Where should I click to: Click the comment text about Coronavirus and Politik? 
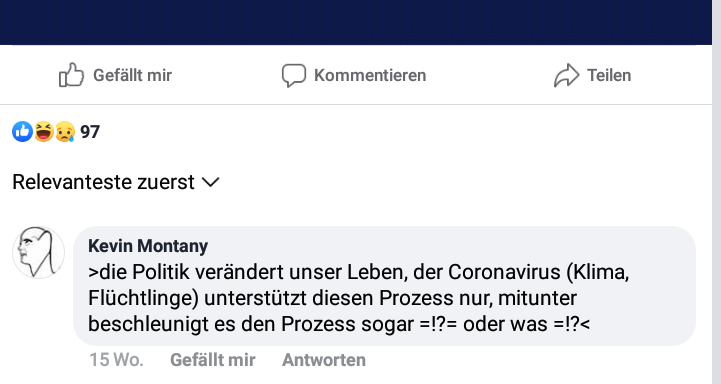(x=359, y=298)
